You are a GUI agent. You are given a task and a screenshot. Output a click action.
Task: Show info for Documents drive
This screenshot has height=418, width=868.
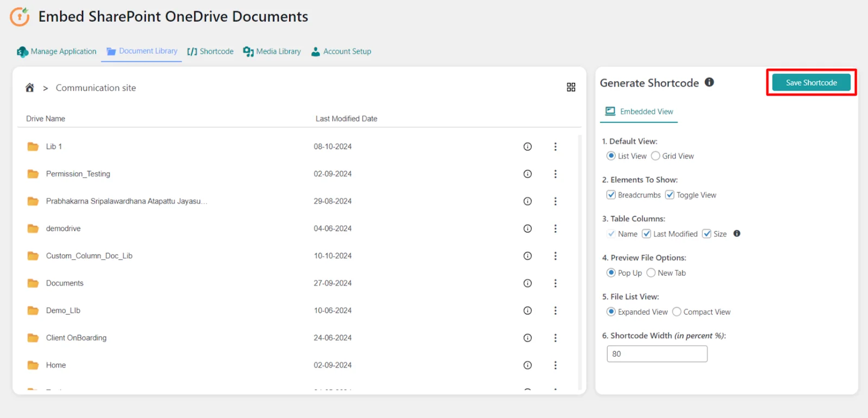(527, 283)
